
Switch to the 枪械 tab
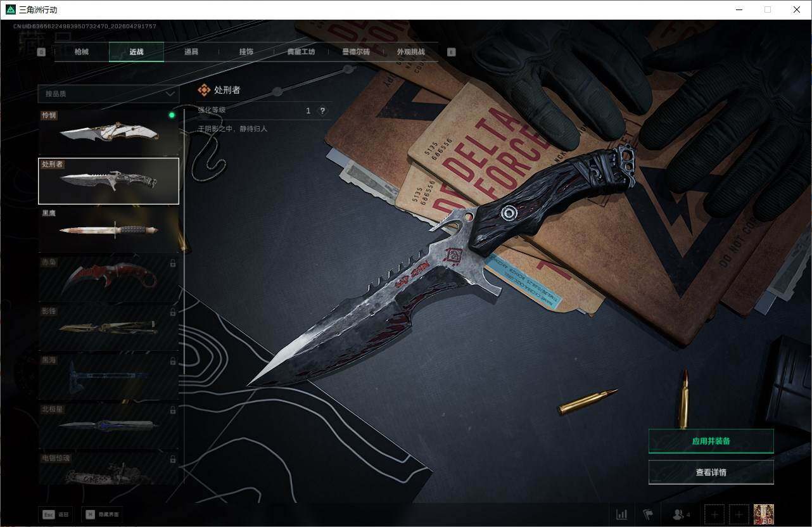pyautogui.click(x=82, y=52)
